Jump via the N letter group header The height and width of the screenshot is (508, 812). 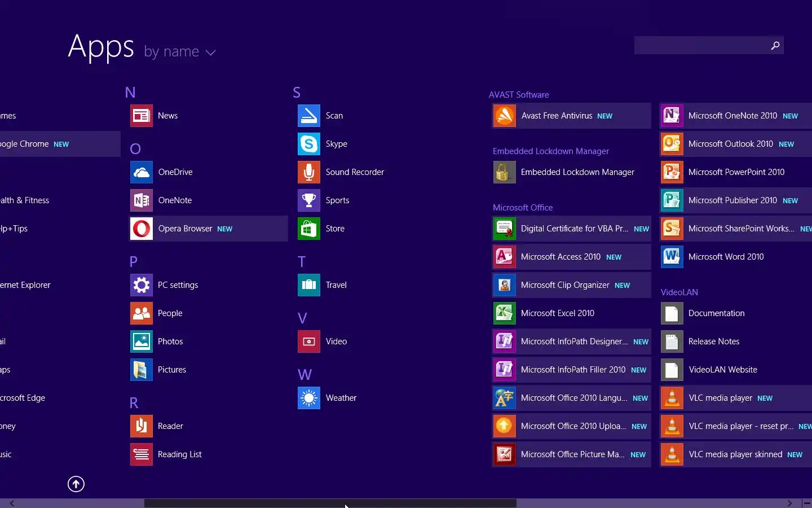130,93
